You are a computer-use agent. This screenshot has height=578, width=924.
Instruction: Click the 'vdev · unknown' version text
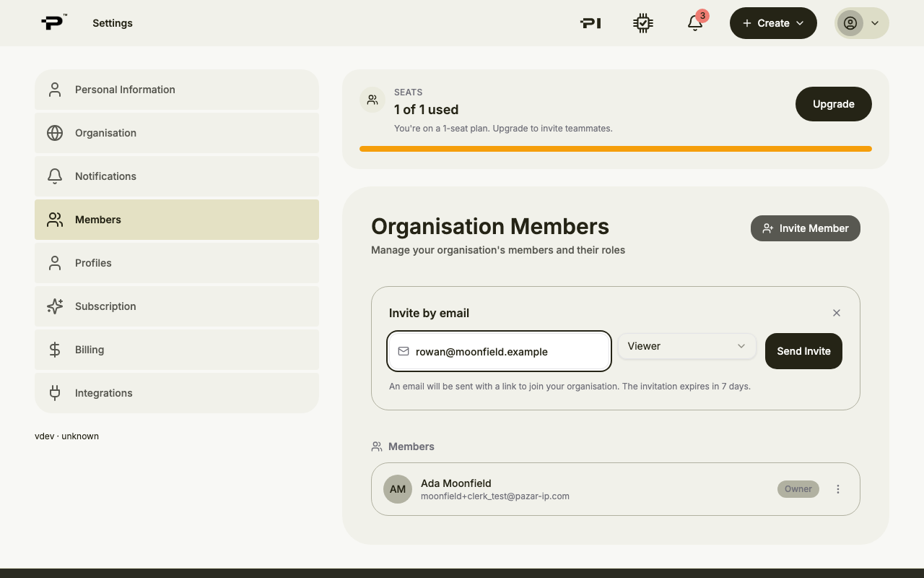click(x=66, y=436)
